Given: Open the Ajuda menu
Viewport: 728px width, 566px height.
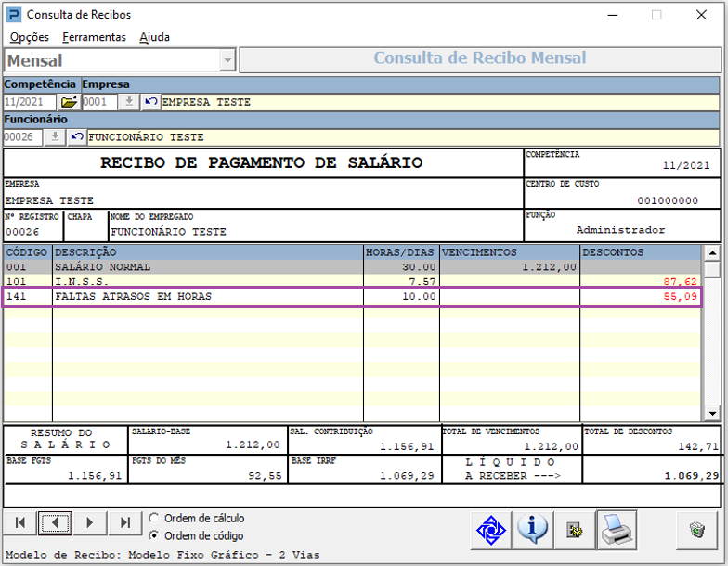Looking at the screenshot, I should click(154, 37).
